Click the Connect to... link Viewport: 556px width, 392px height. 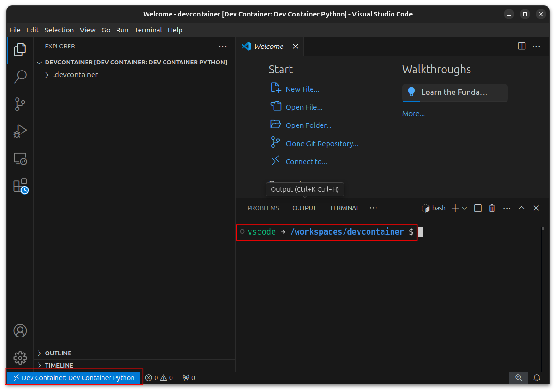pyautogui.click(x=306, y=162)
